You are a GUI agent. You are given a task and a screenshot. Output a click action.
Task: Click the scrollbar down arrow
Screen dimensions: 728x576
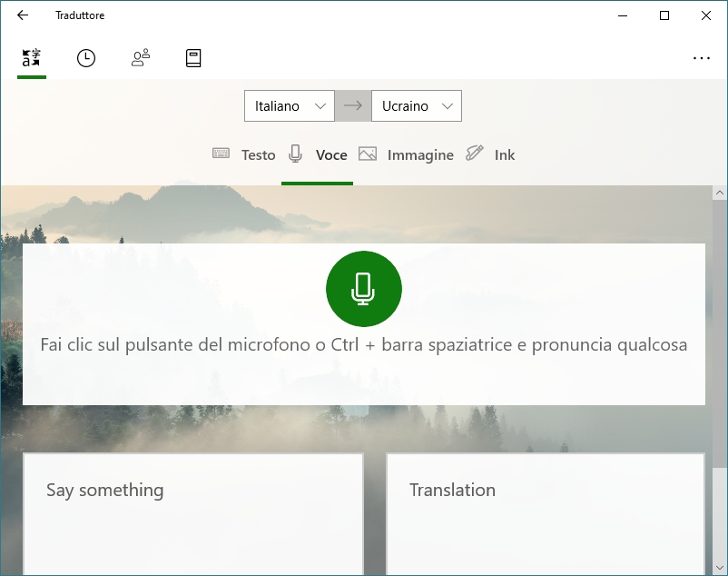(720, 568)
